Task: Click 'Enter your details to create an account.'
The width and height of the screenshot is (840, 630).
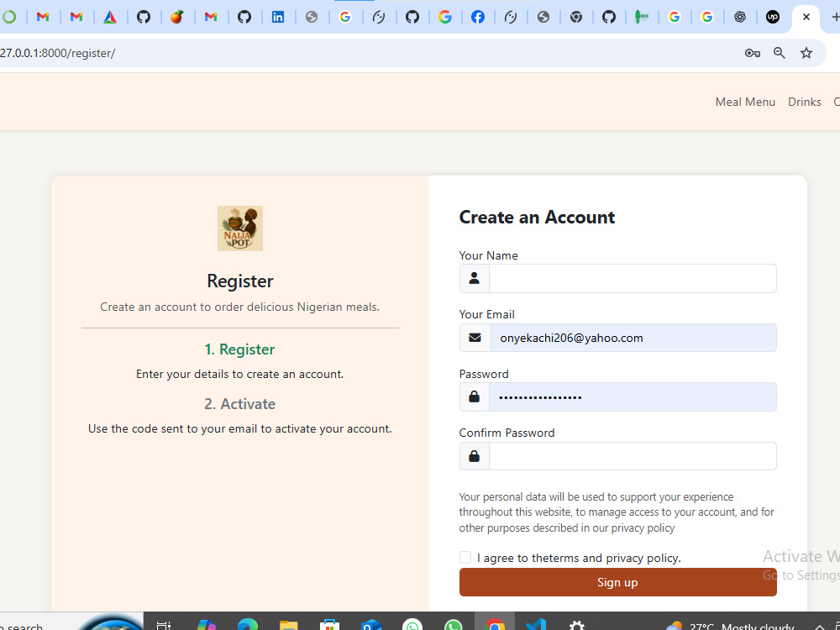Action: (x=240, y=374)
